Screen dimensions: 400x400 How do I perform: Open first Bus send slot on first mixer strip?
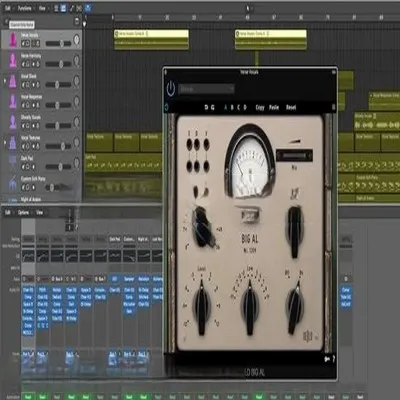(28, 354)
